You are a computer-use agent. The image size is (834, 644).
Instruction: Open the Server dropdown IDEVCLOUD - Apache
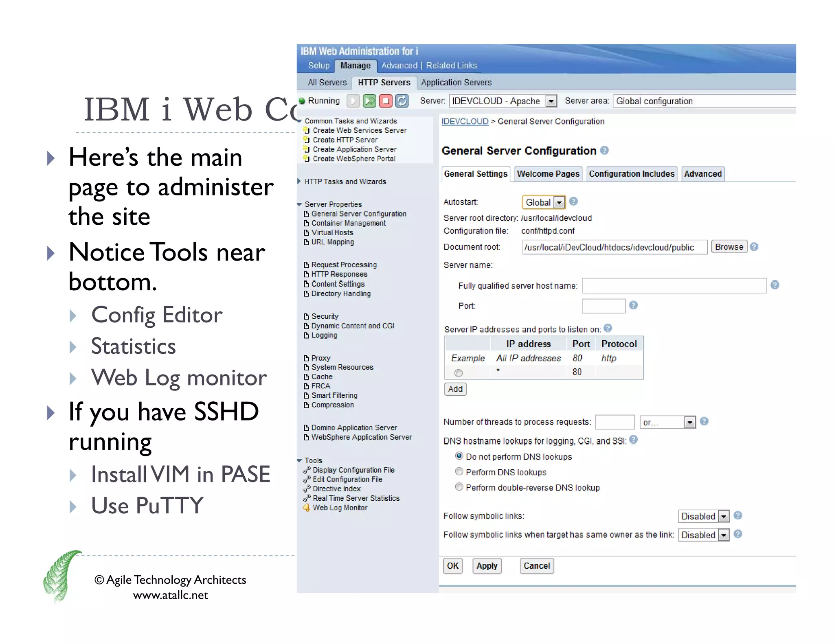click(x=503, y=101)
